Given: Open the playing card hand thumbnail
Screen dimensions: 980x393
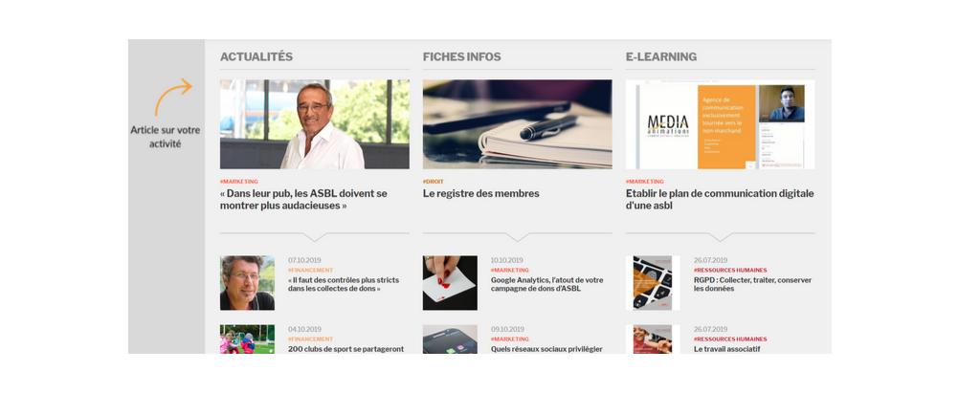Looking at the screenshot, I should click(x=450, y=283).
